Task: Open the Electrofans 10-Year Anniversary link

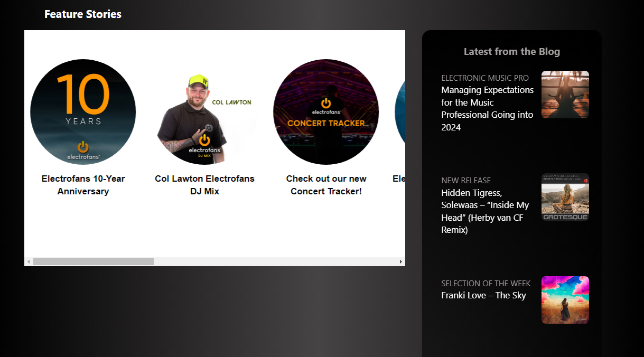Action: [x=83, y=185]
